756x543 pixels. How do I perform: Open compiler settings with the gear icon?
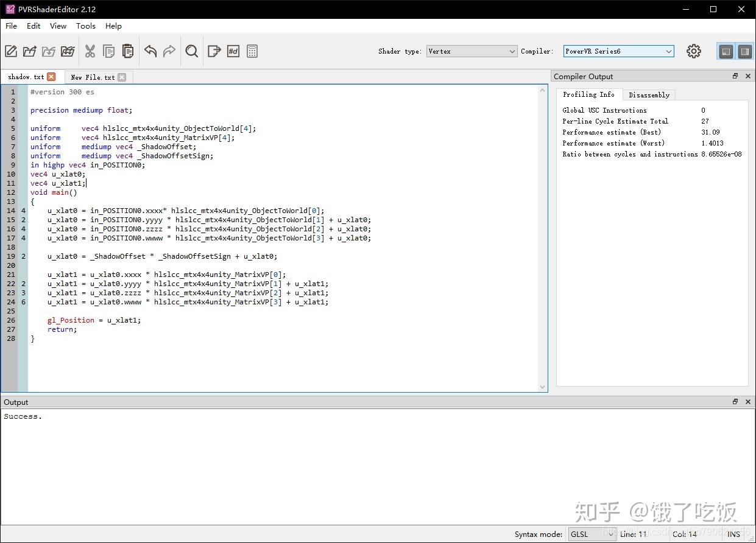tap(694, 51)
